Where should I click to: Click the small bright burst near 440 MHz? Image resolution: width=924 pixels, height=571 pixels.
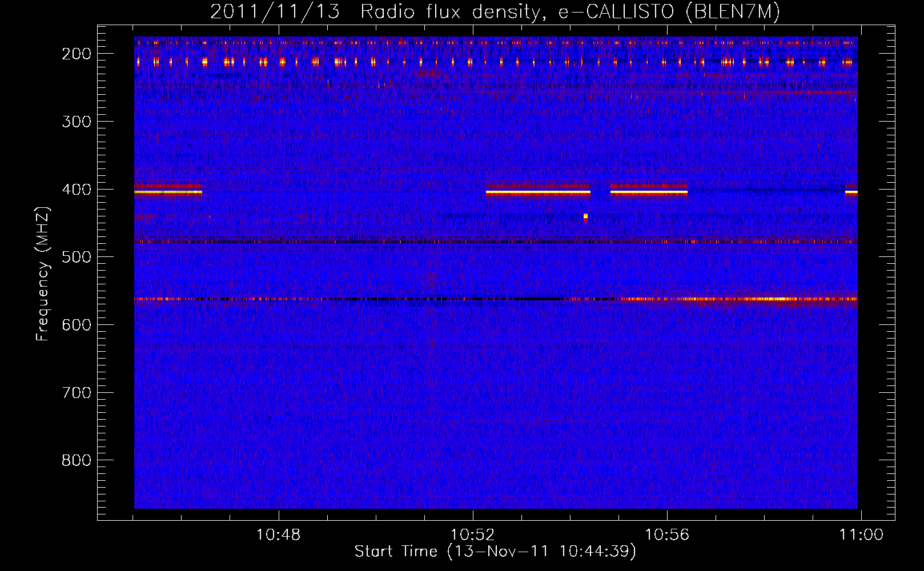tap(585, 217)
